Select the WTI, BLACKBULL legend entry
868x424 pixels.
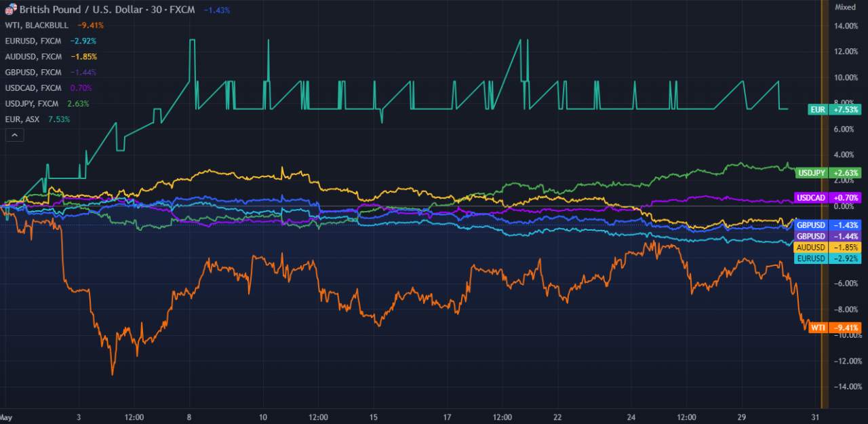point(37,25)
